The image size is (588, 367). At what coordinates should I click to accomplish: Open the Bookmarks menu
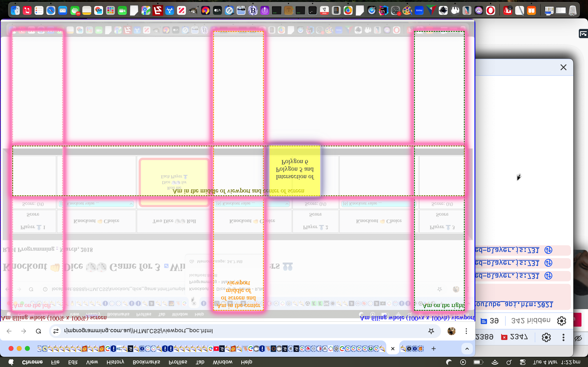(x=146, y=362)
